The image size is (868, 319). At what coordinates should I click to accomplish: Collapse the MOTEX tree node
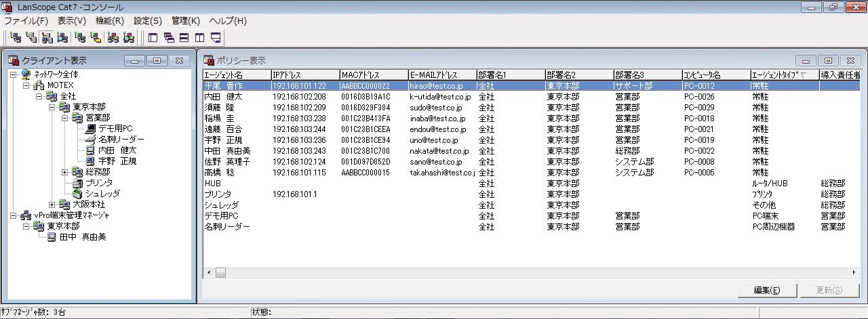(26, 85)
